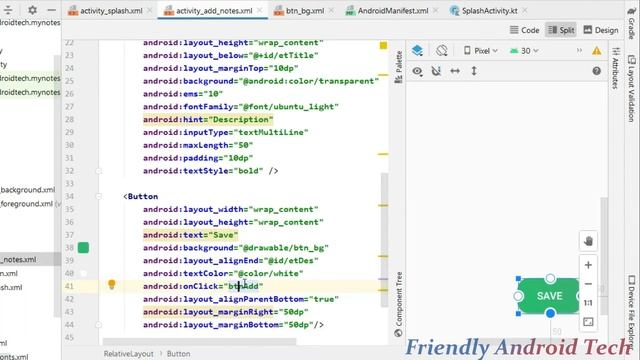Select _notes.xml in project tree
640x360 pixels.
click(x=18, y=260)
